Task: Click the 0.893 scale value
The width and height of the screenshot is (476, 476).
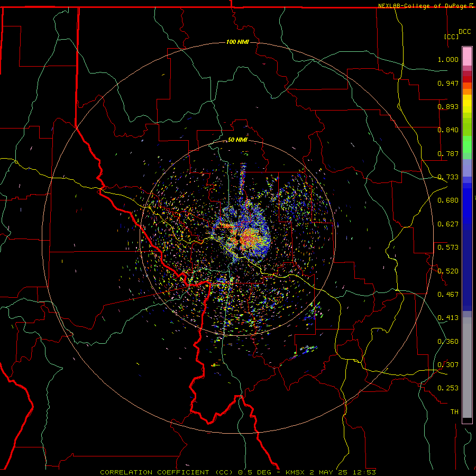Action: click(x=448, y=106)
